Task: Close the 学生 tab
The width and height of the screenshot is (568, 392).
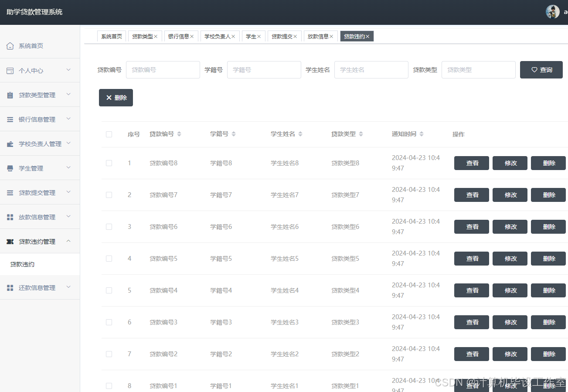Action: (x=259, y=37)
